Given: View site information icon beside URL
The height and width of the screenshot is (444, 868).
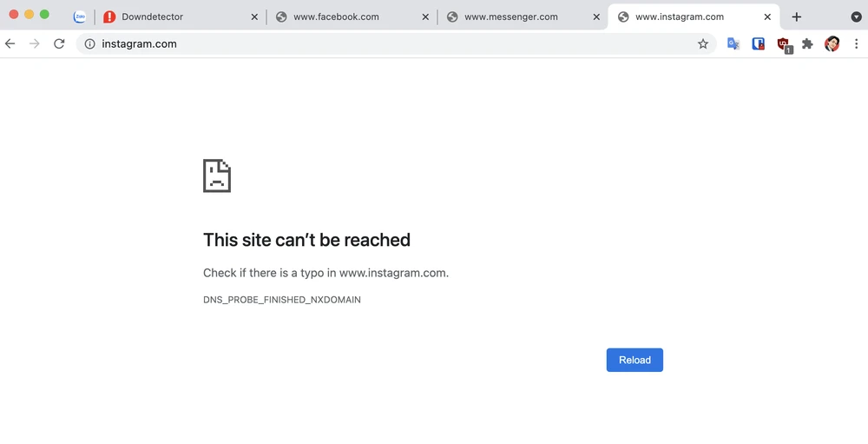Looking at the screenshot, I should tap(89, 43).
